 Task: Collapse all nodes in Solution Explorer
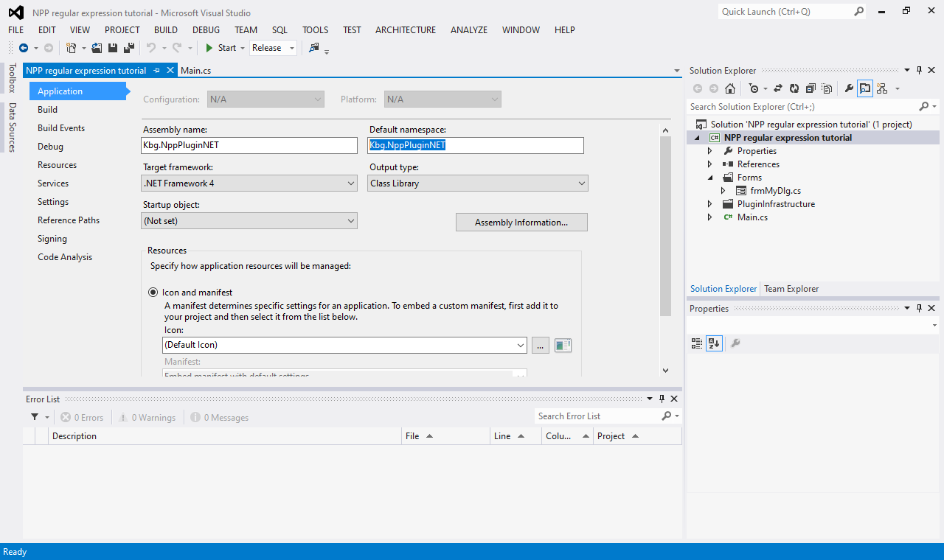coord(811,88)
